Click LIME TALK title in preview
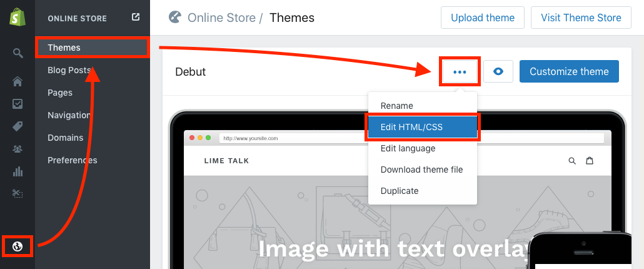The width and height of the screenshot is (644, 269). [227, 161]
